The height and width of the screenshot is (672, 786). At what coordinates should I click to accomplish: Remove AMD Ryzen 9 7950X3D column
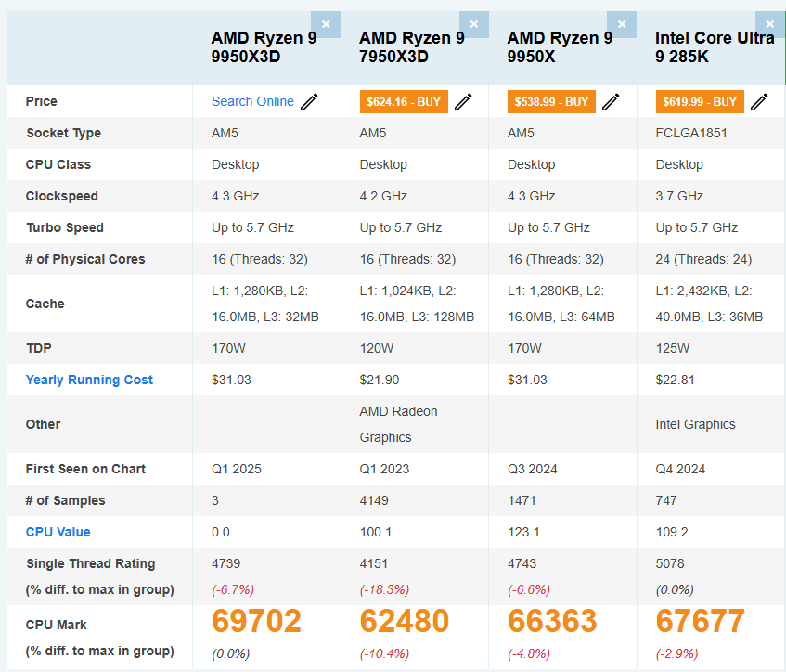474,24
